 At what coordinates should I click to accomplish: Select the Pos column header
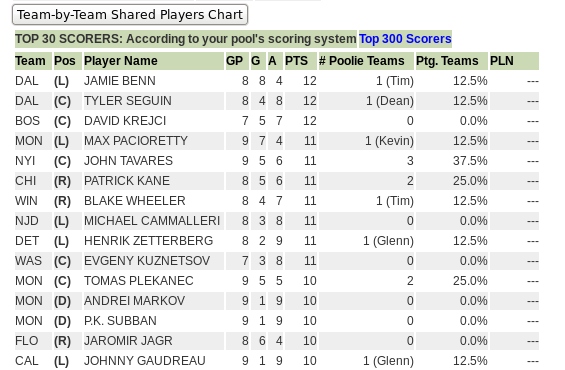click(x=67, y=61)
